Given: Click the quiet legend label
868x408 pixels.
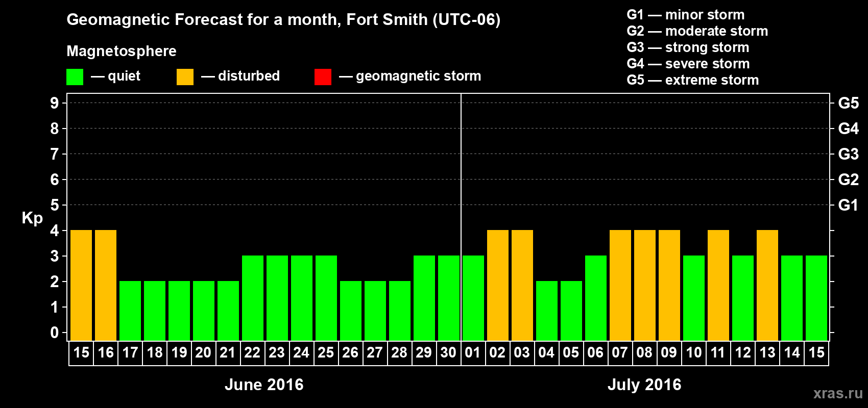Looking at the screenshot, I should [124, 76].
